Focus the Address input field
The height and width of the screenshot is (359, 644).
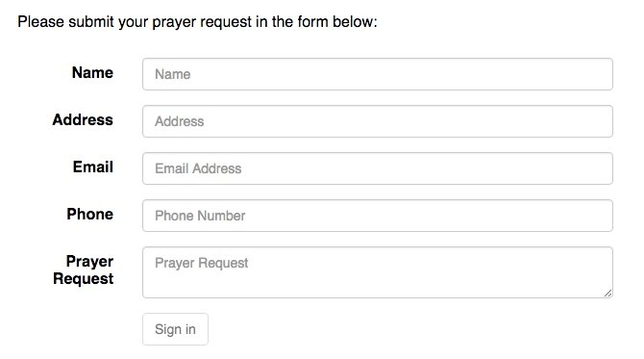click(x=378, y=121)
